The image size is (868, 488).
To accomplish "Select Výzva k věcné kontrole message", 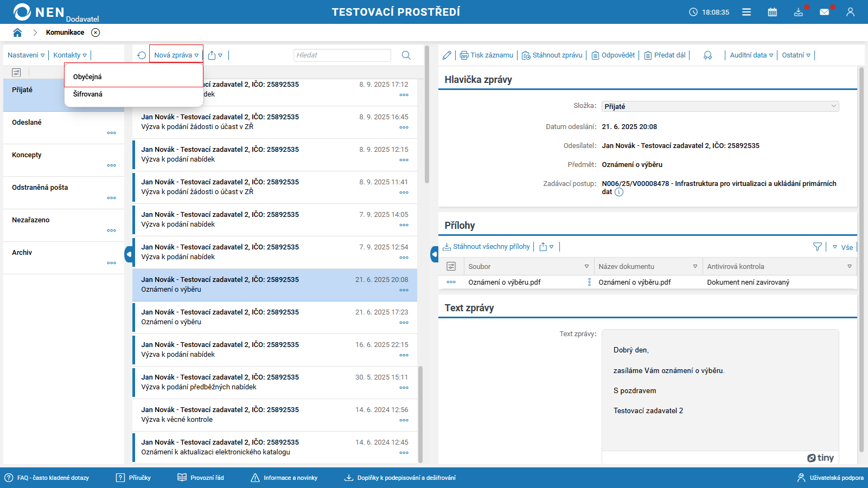I will (275, 415).
